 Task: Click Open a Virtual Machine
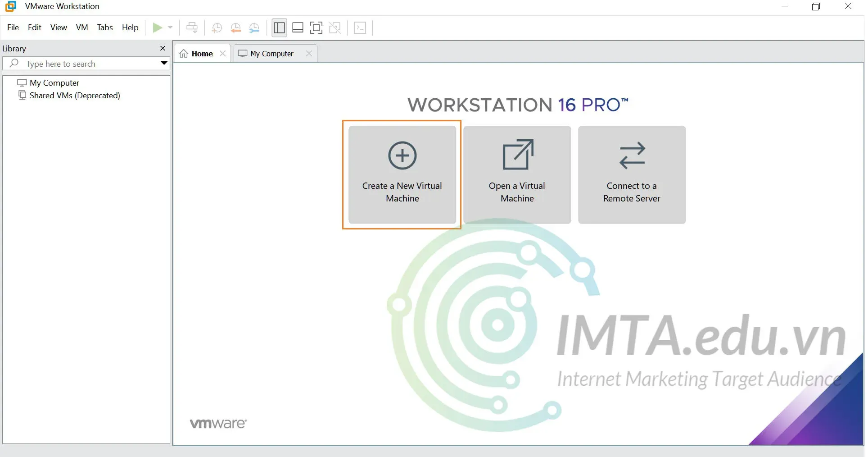pyautogui.click(x=517, y=175)
